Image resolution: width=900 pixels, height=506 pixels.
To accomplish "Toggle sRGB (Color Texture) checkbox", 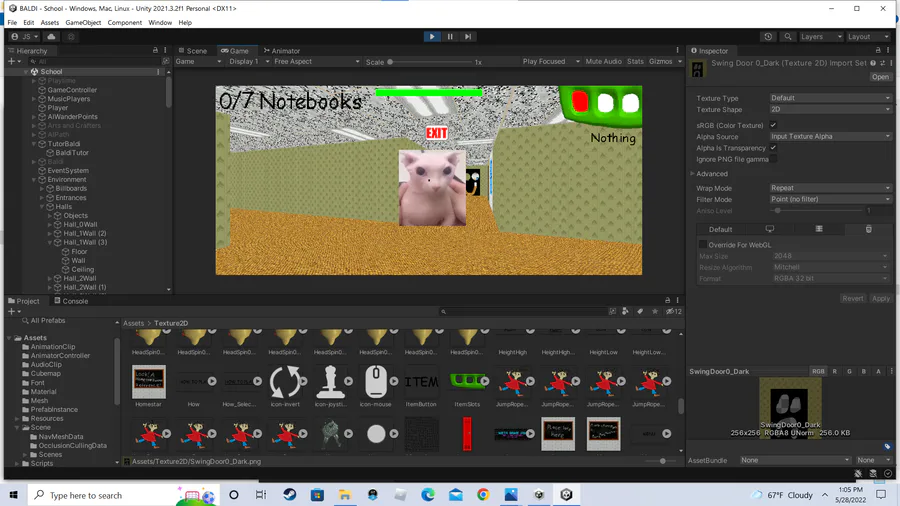I will 773,125.
